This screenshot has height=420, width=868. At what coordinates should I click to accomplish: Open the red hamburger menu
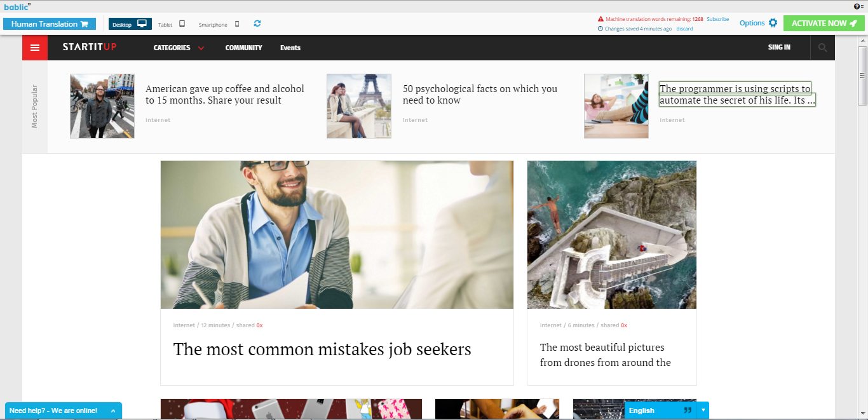click(35, 48)
